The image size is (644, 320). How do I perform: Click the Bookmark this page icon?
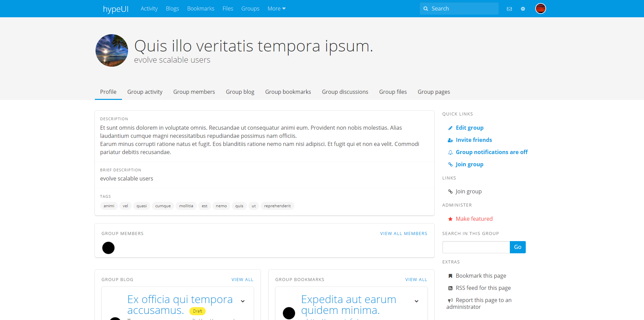[x=450, y=276]
